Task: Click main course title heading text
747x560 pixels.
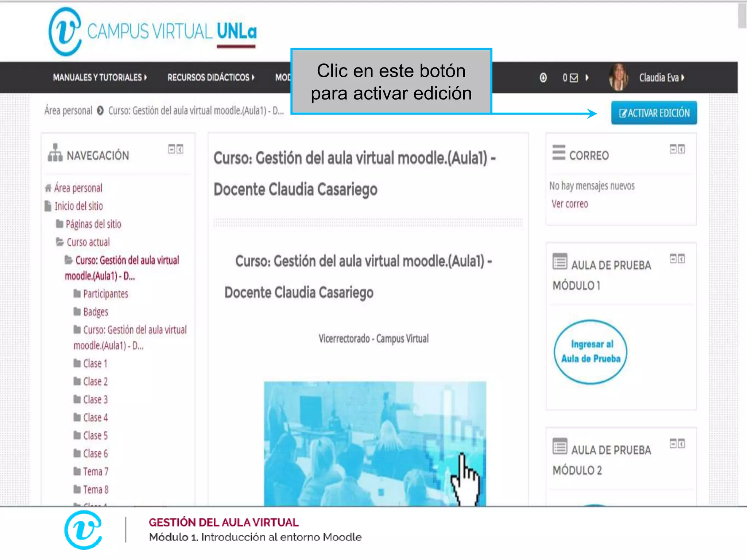Action: coord(354,174)
